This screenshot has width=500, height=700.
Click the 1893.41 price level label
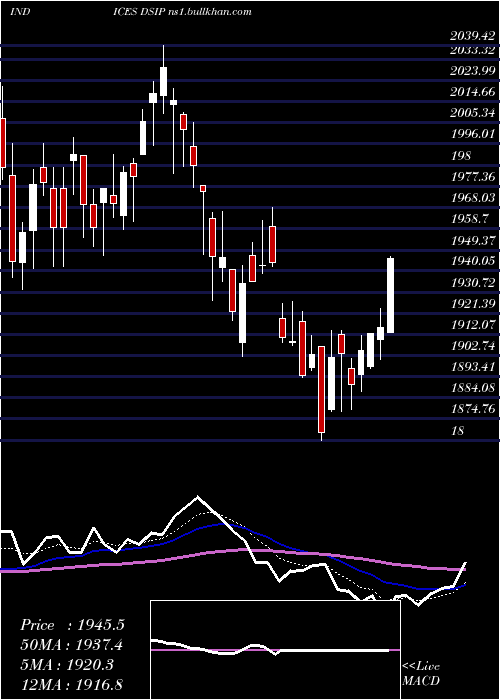point(473,367)
